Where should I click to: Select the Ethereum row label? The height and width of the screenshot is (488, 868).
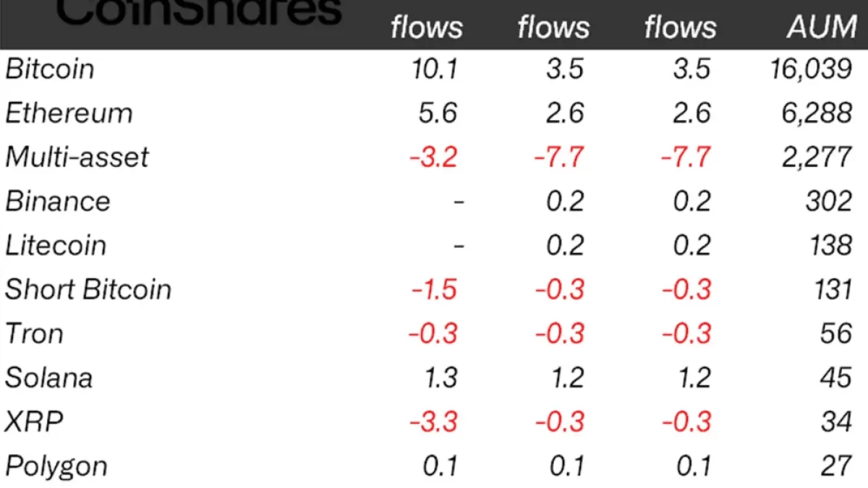(69, 114)
